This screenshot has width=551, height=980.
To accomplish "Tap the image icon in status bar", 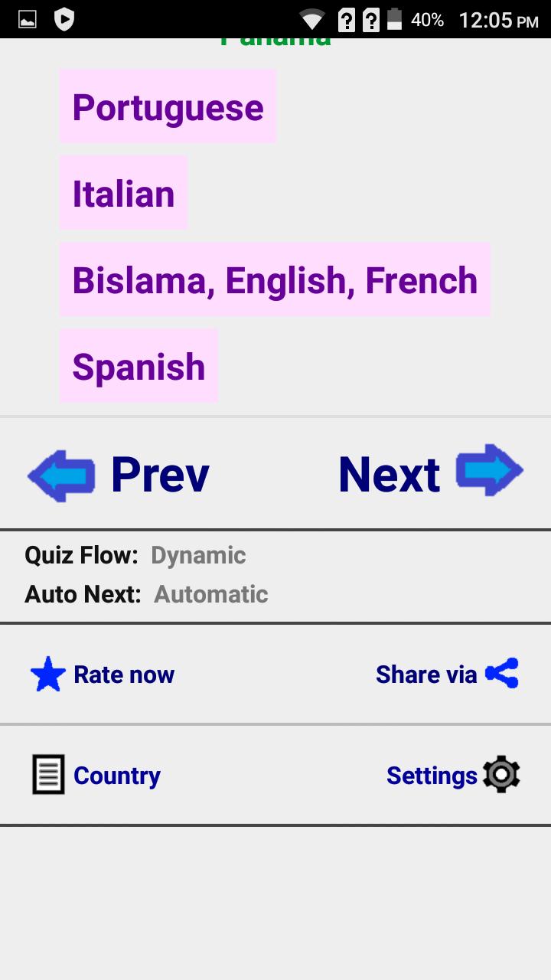I will click(28, 19).
